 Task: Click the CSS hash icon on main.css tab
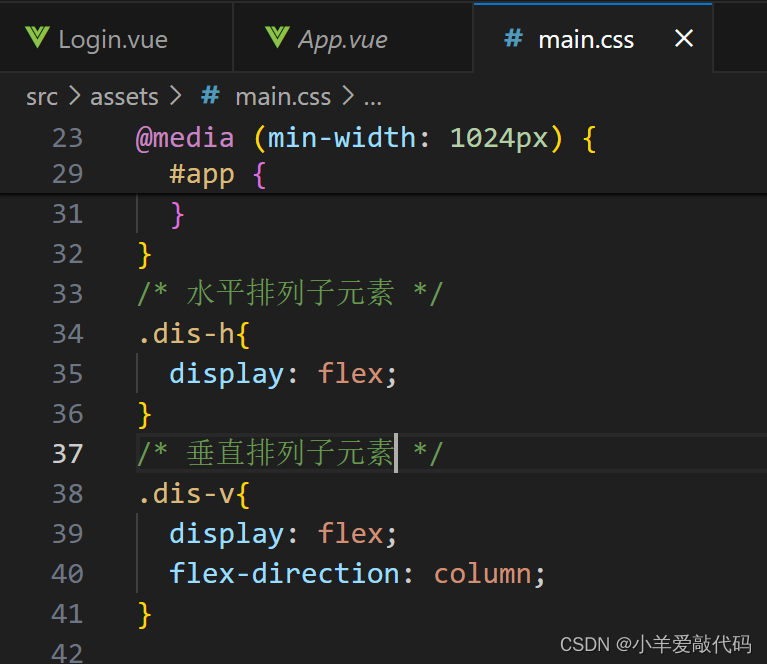coord(513,38)
